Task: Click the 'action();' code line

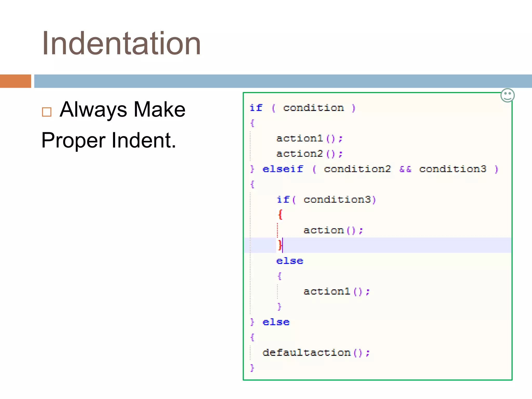Action: (x=333, y=230)
